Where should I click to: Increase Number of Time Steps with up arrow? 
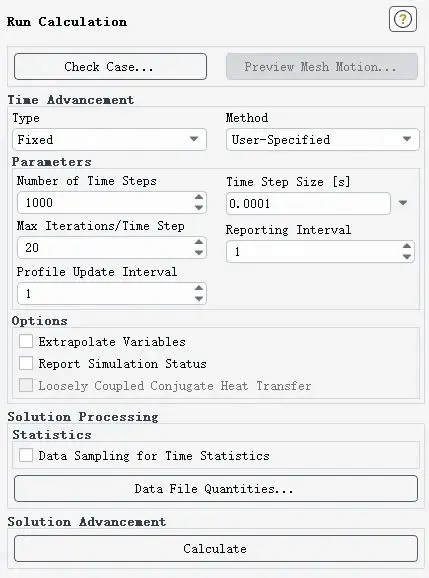[199, 197]
